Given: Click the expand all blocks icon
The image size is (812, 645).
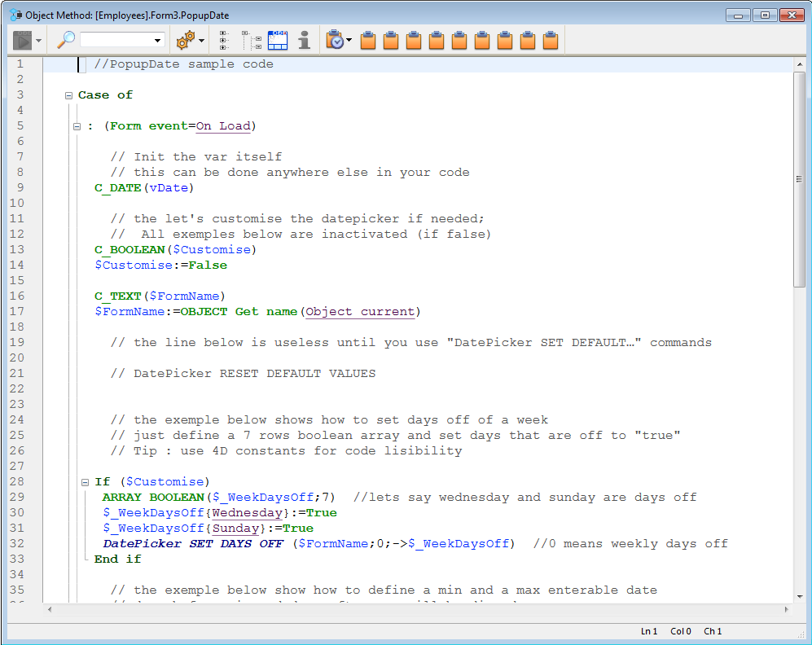Looking at the screenshot, I should tap(225, 40).
